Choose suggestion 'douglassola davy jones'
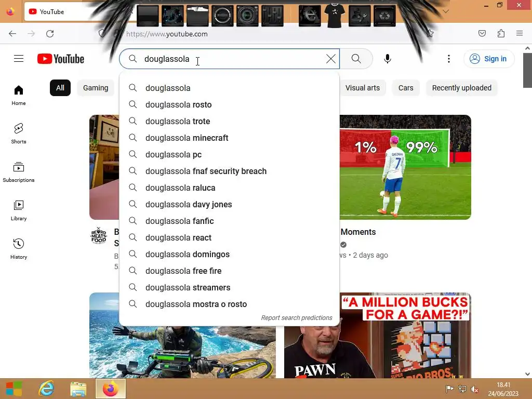532x399 pixels. (x=229, y=204)
